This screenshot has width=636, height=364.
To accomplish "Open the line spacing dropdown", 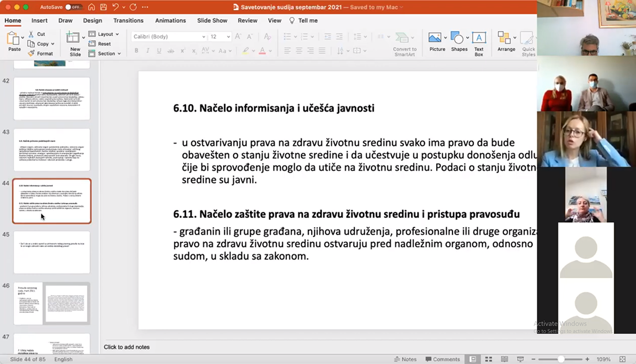I will point(358,37).
